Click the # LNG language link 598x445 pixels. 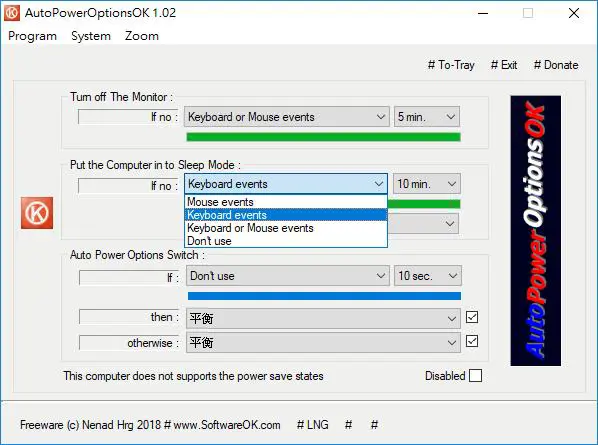click(312, 424)
